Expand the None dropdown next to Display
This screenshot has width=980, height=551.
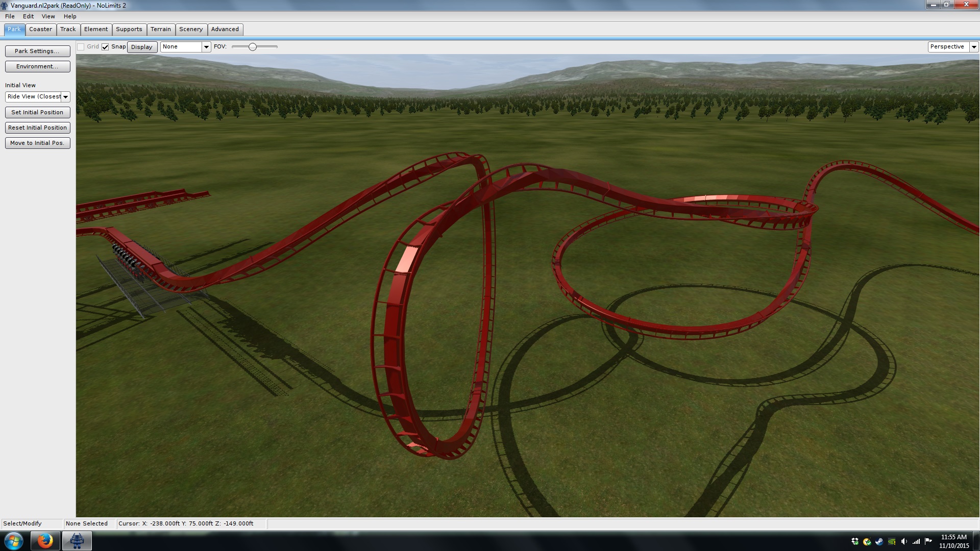(x=206, y=47)
